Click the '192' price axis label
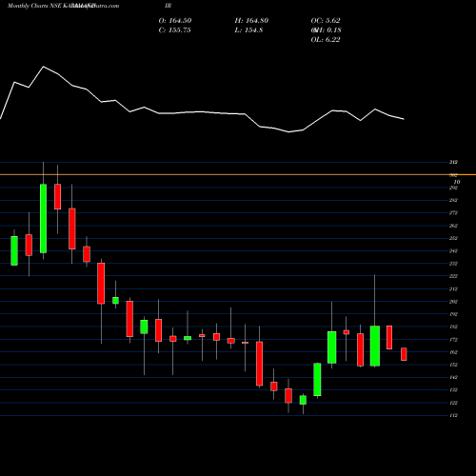This screenshot has height=476, width=476. pyautogui.click(x=453, y=314)
